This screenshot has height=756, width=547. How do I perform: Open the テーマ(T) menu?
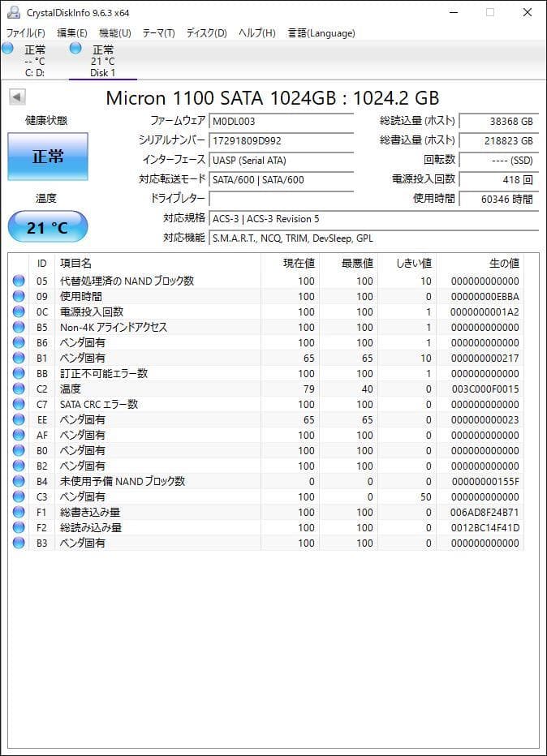[x=158, y=32]
